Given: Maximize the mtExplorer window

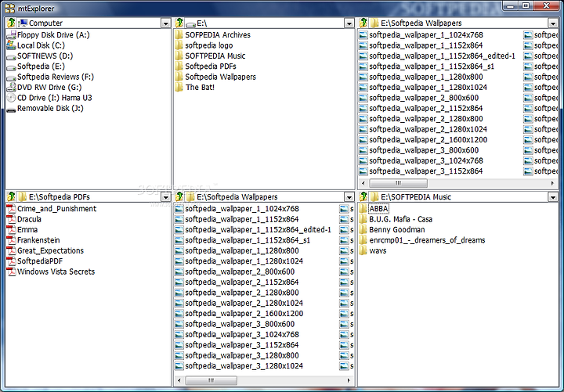Looking at the screenshot, I should [x=526, y=5].
